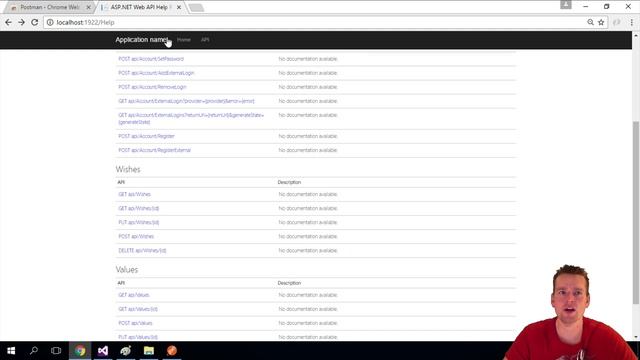The width and height of the screenshot is (640, 360).
Task: Click the site info icon in address bar
Action: 50,22
